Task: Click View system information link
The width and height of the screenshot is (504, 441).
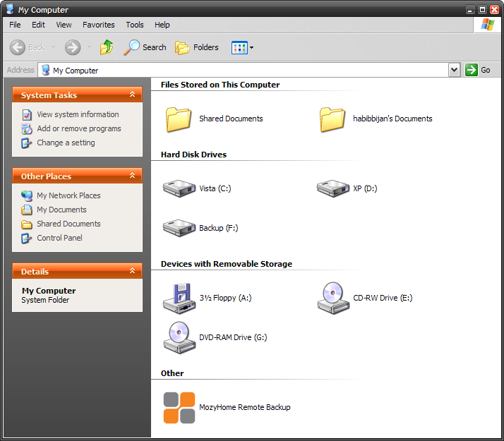Action: click(x=78, y=114)
